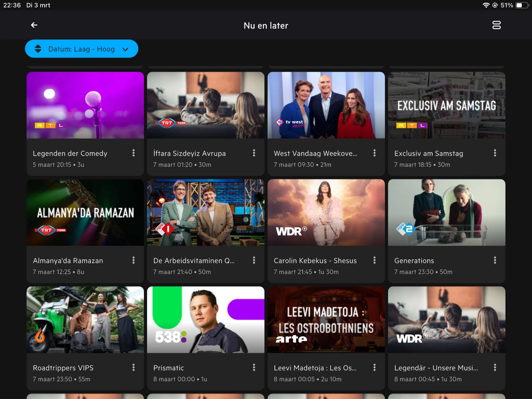Click the air time 7 maart 09:30 • 21m
The image size is (532, 399).
click(303, 165)
